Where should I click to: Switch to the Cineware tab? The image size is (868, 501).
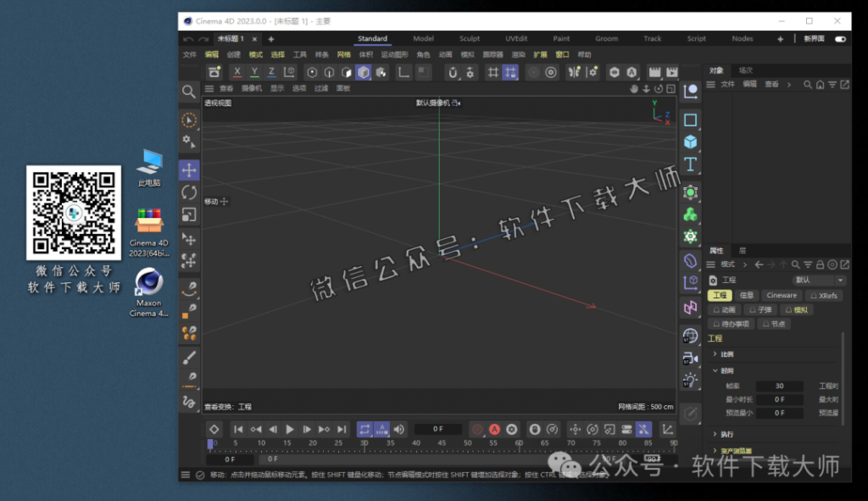(782, 295)
